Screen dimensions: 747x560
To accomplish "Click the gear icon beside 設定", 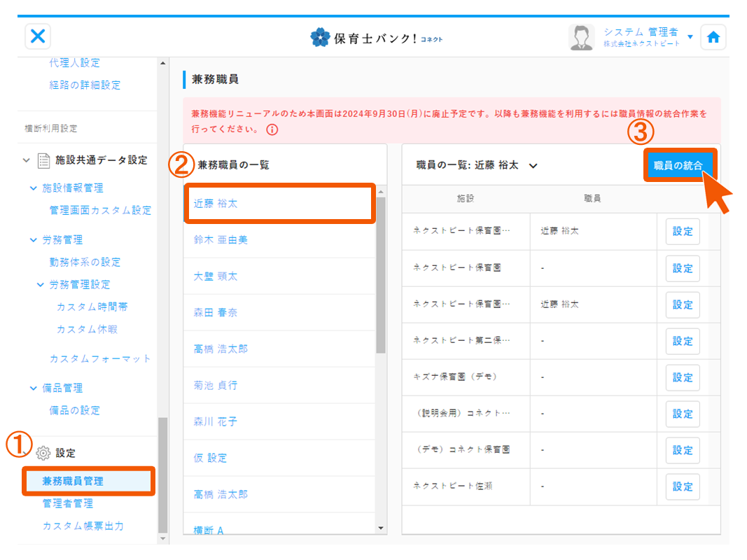I will (x=43, y=453).
